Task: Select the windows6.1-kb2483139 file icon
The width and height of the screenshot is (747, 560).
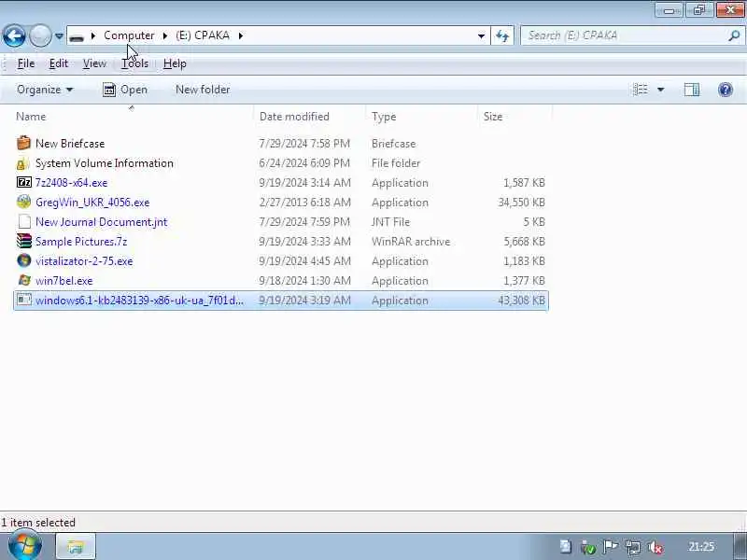Action: pos(24,300)
